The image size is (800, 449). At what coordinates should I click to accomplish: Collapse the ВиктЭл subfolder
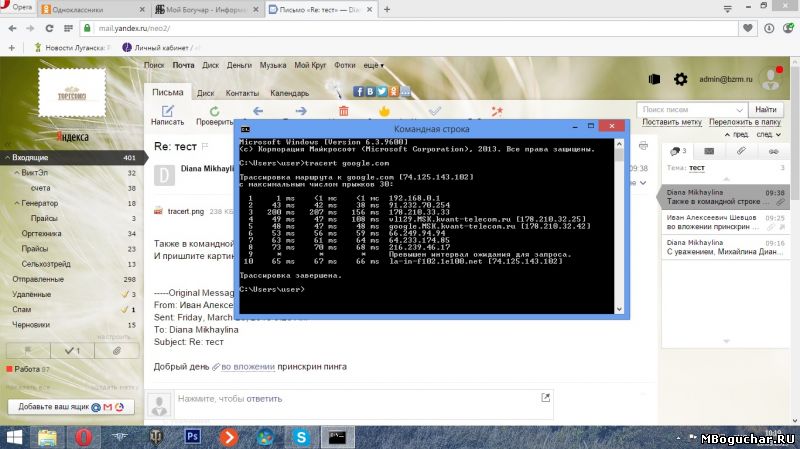click(x=17, y=173)
